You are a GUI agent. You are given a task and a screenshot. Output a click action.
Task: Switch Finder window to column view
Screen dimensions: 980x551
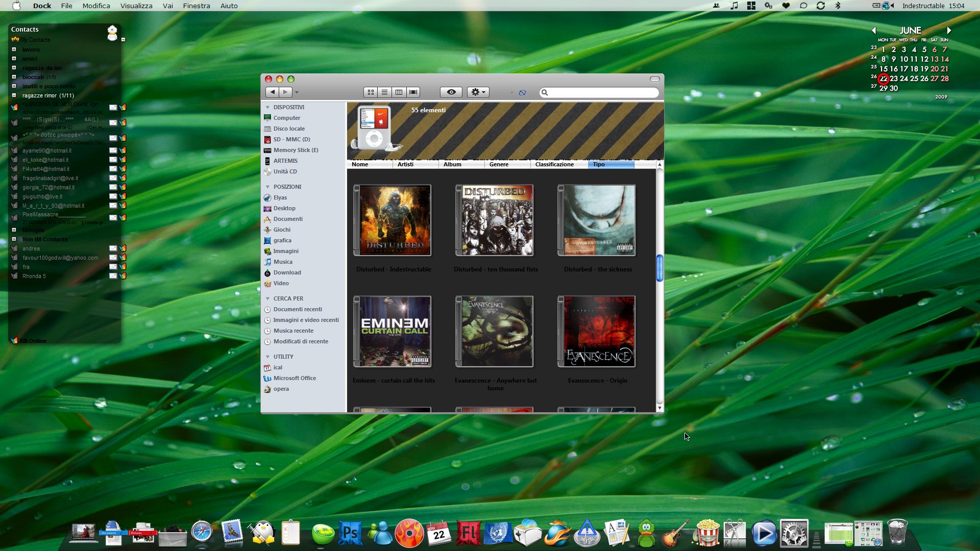(399, 92)
